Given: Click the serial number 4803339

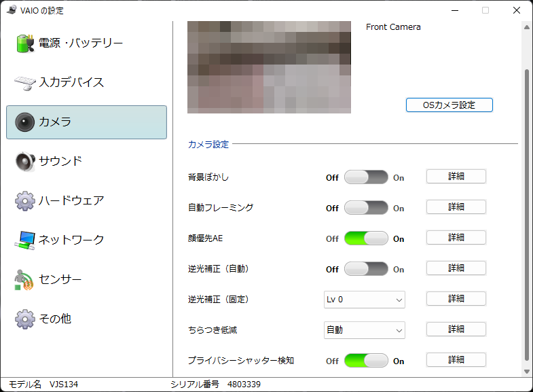Looking at the screenshot, I should (244, 385).
